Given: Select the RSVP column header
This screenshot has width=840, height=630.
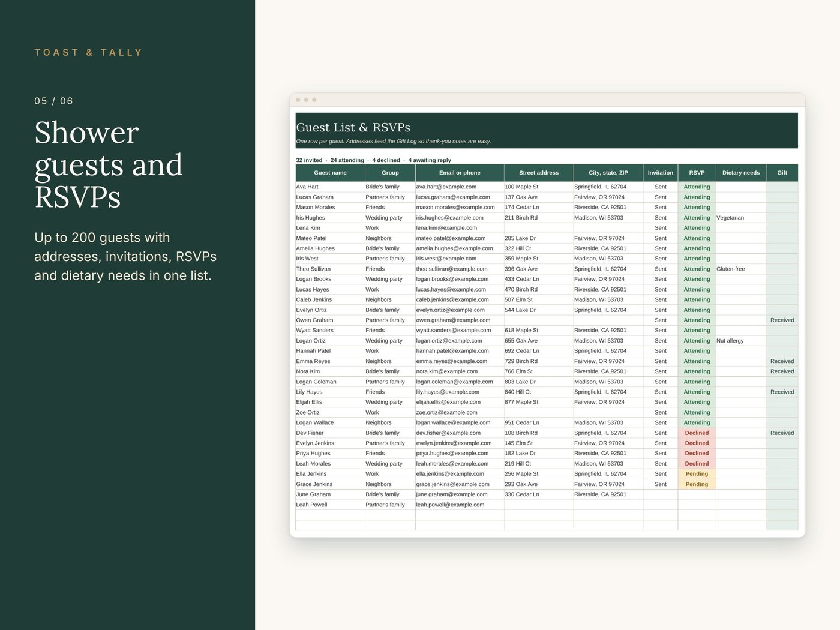Looking at the screenshot, I should (697, 173).
